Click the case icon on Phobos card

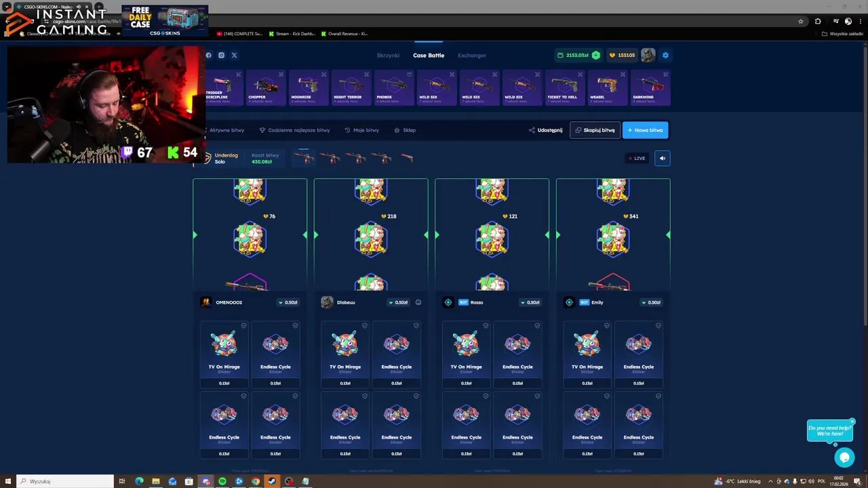click(x=409, y=75)
